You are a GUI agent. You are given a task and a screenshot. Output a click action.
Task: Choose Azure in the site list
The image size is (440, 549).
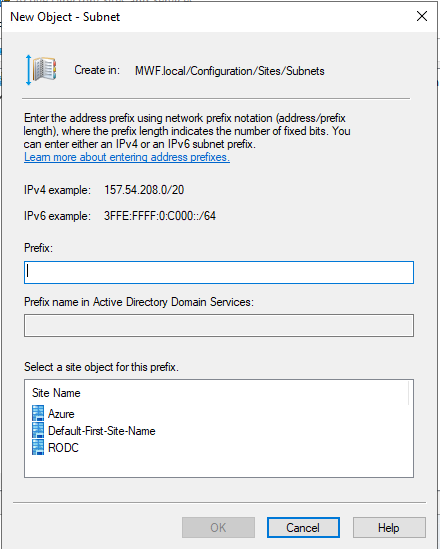[61, 414]
